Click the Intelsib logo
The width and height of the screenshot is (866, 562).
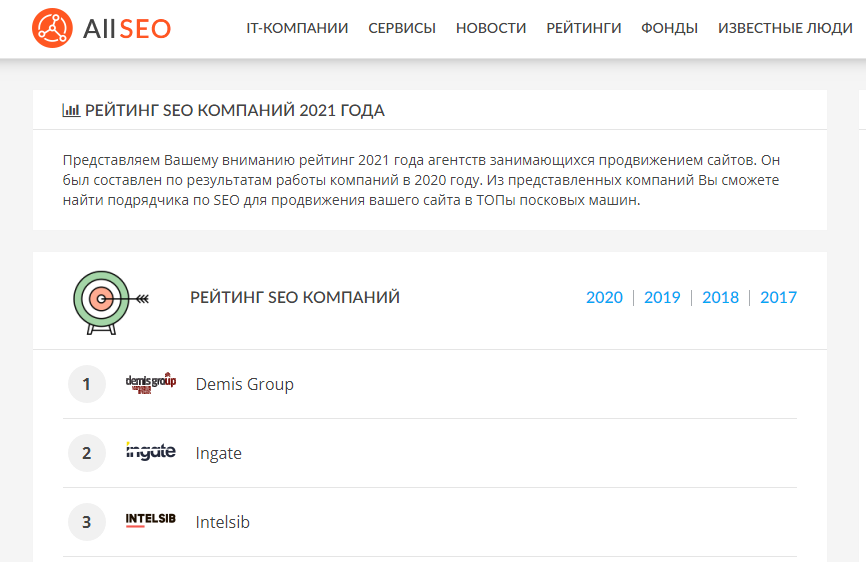tap(151, 519)
